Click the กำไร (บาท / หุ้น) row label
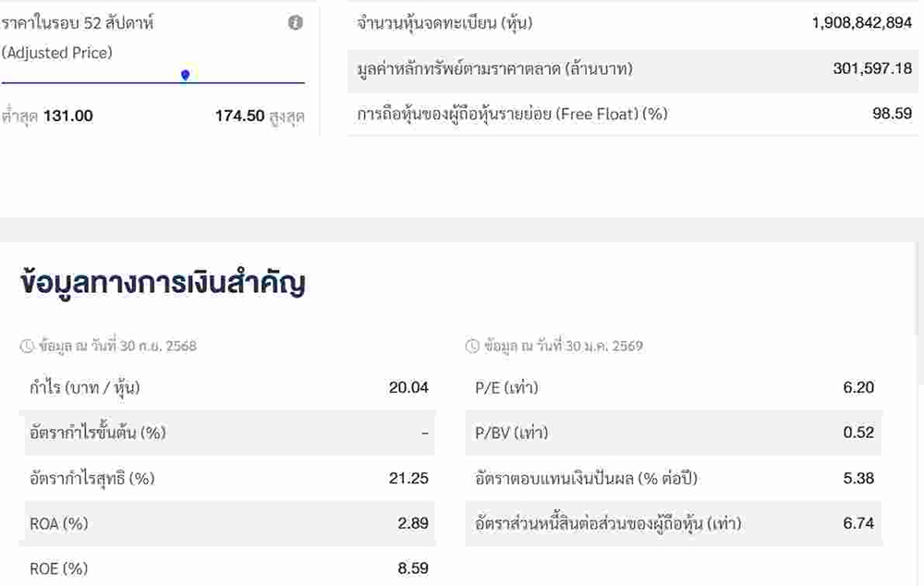Screen dimensions: 924x586 tap(85, 387)
